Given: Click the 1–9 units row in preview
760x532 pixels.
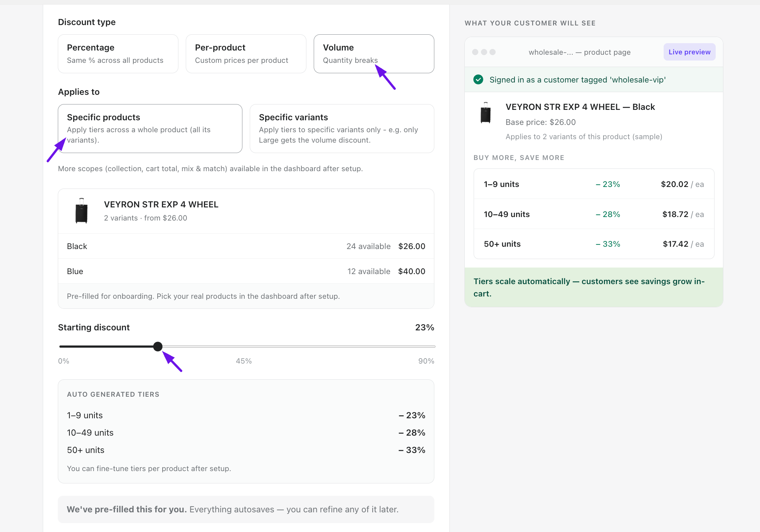Looking at the screenshot, I should click(x=594, y=184).
